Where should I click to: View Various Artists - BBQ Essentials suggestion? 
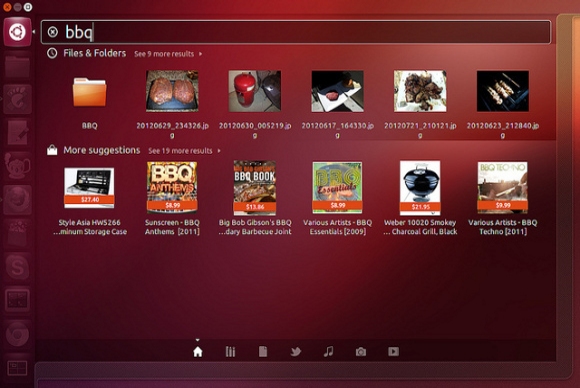tap(337, 199)
